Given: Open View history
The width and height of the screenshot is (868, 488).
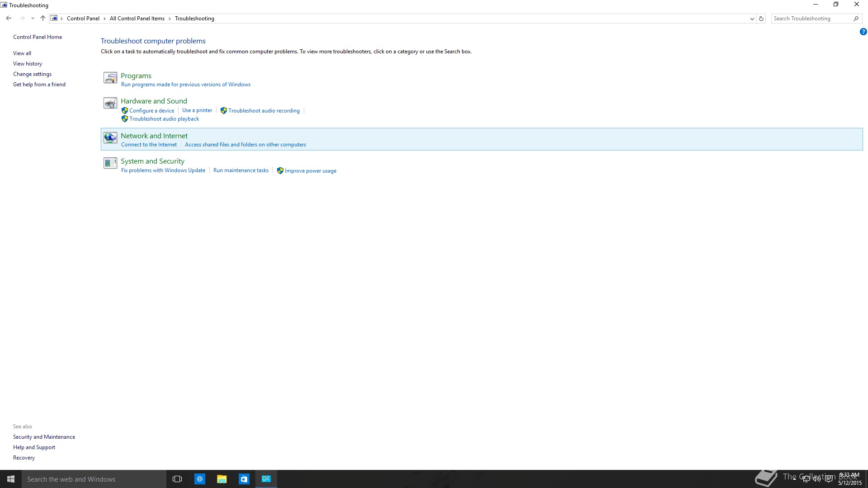Looking at the screenshot, I should point(28,64).
